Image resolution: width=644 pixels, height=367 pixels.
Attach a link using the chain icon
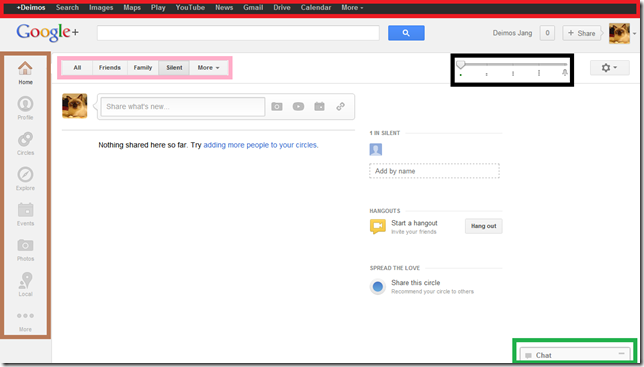click(340, 107)
